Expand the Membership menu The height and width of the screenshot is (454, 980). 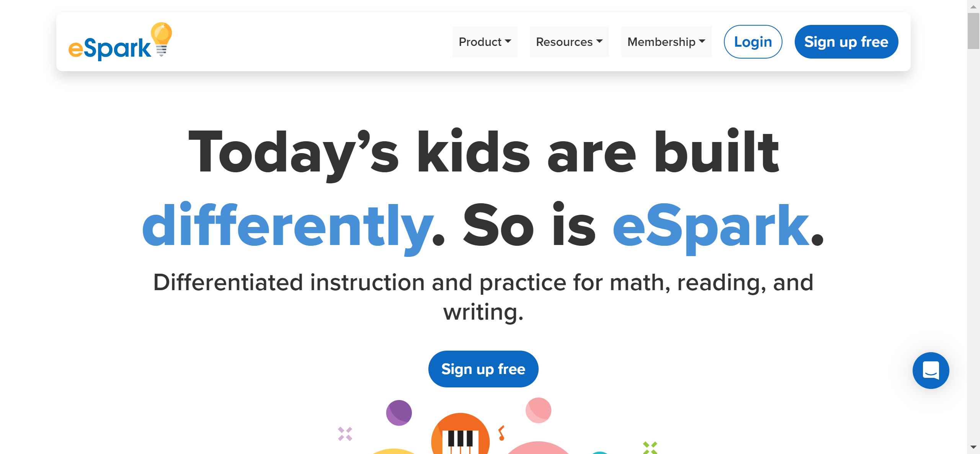[x=666, y=42]
